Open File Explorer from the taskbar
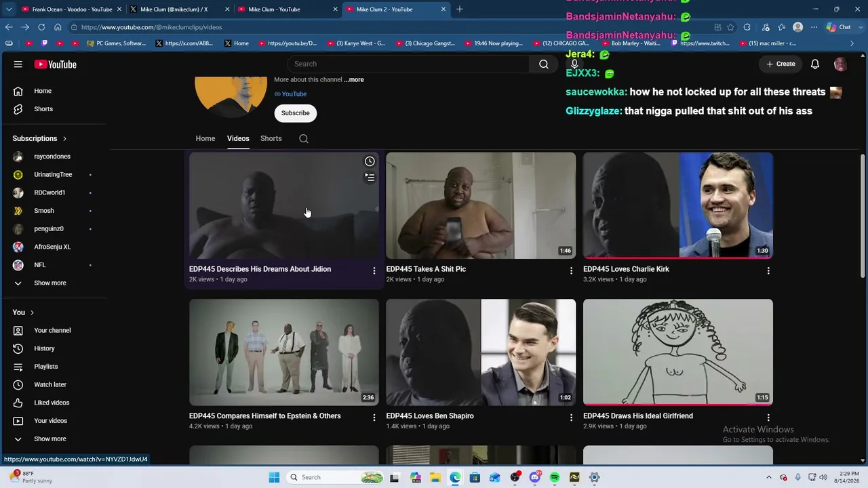The width and height of the screenshot is (868, 488). tap(435, 477)
